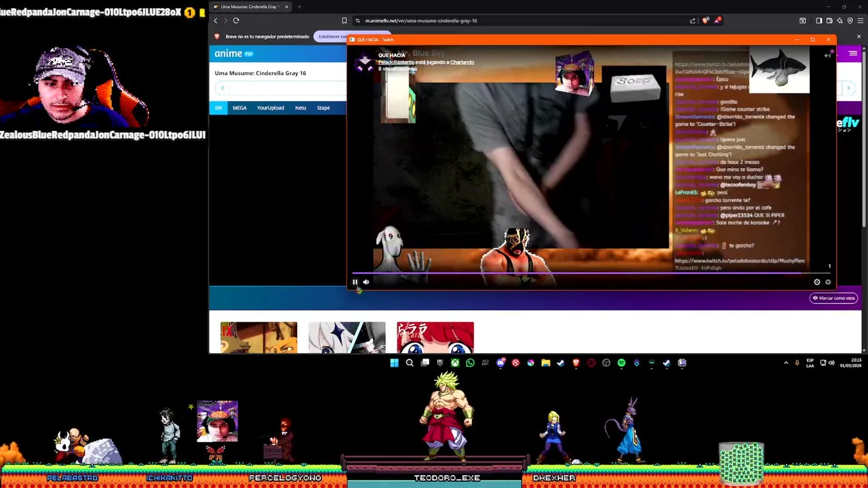Open the PeladoBastardo channel avatar
This screenshot has width=868, height=488.
(x=365, y=62)
